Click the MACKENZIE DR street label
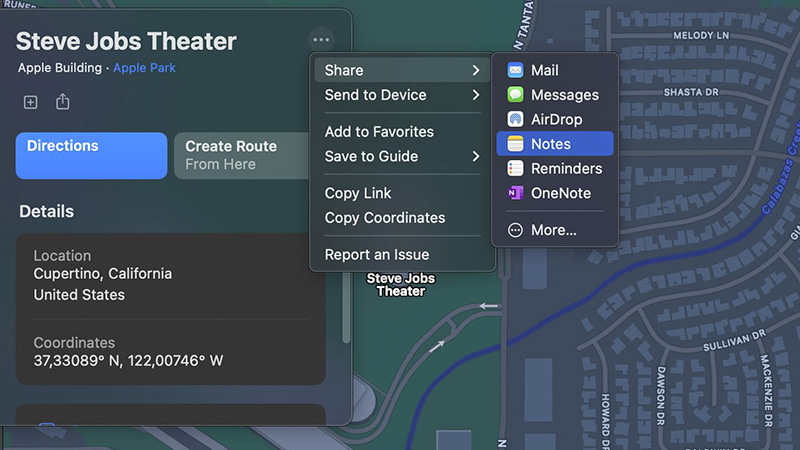The height and width of the screenshot is (450, 800). tap(766, 391)
